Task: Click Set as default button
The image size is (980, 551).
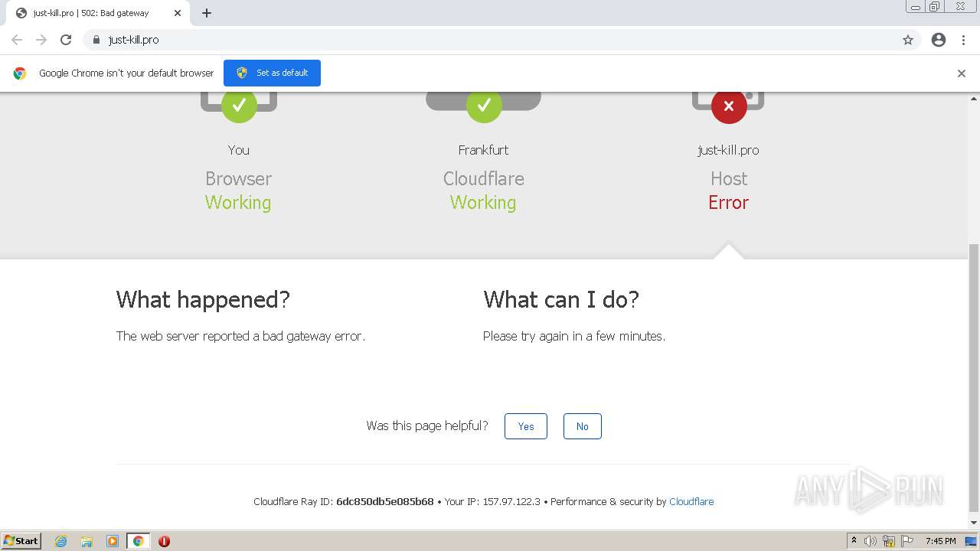Action: 272,73
